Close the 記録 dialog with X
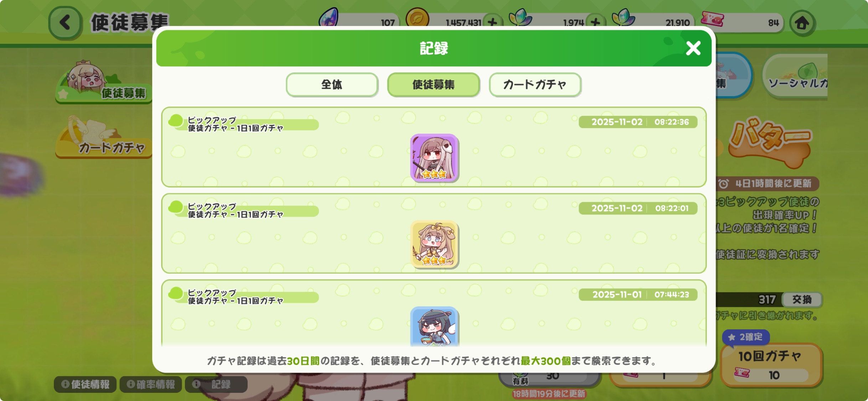The image size is (868, 401). [x=693, y=48]
